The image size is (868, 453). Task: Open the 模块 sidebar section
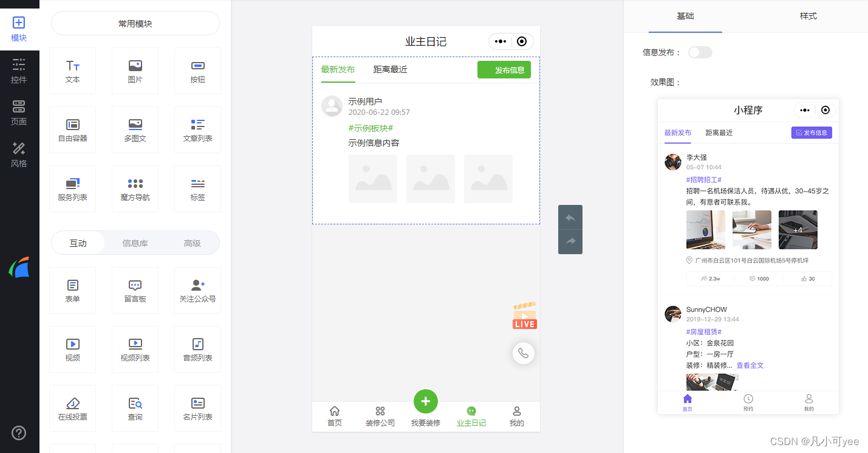[x=19, y=29]
